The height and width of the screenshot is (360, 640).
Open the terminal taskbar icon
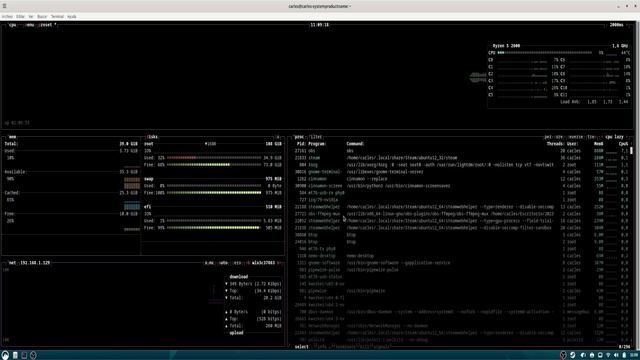(24, 355)
